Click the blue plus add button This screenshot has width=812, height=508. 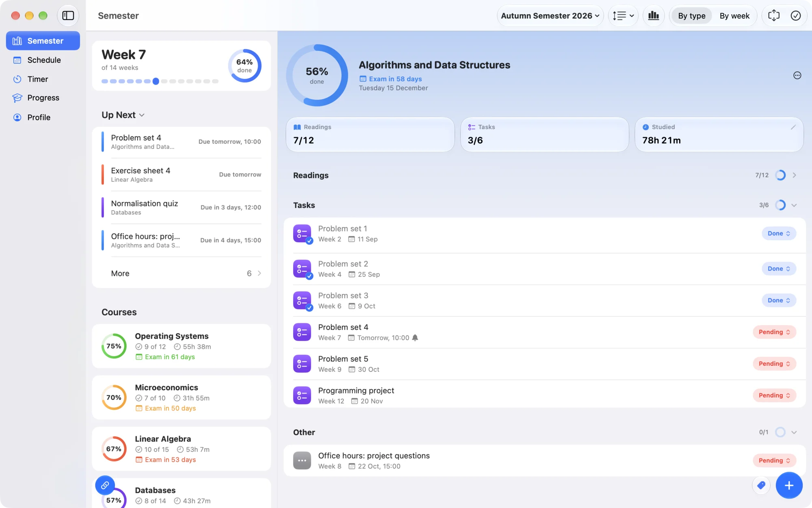tap(789, 485)
